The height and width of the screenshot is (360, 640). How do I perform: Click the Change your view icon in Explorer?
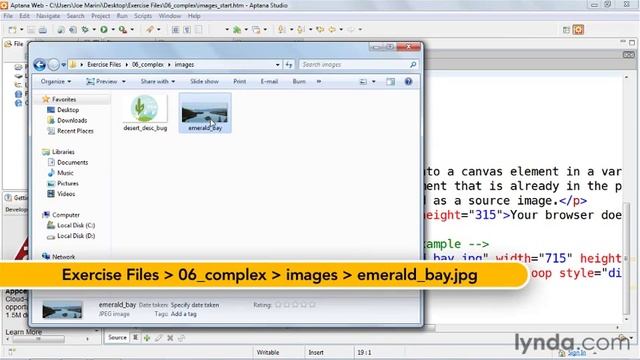pyautogui.click(x=363, y=82)
